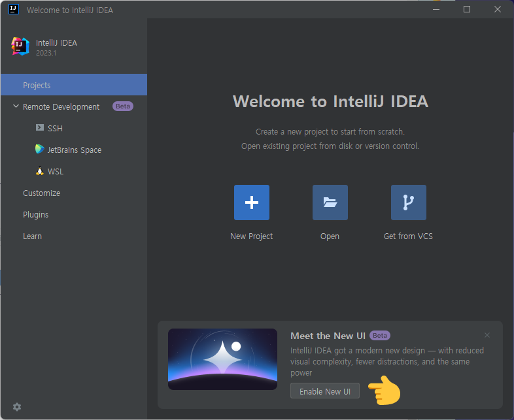Minimize the Welcome window
Viewport: 514px width, 420px height.
[x=436, y=9]
